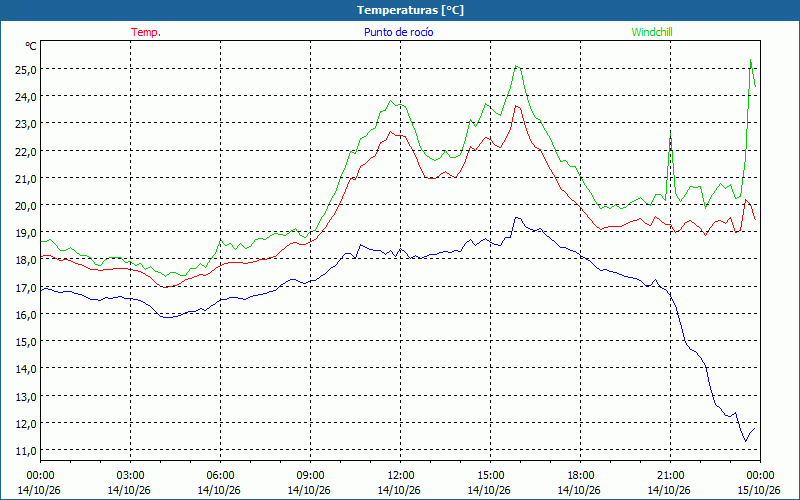Click the 15/10/26 date label
Screen dimensions: 800x500
click(x=760, y=490)
